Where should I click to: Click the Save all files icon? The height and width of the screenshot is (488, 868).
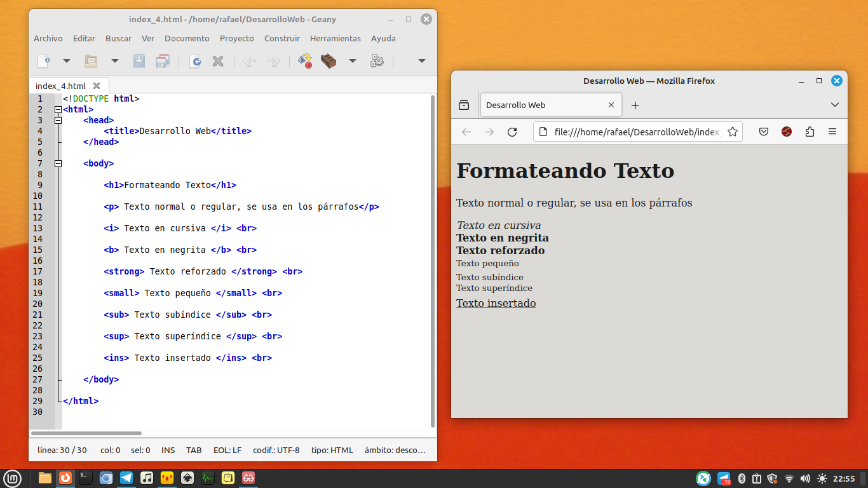pos(163,61)
